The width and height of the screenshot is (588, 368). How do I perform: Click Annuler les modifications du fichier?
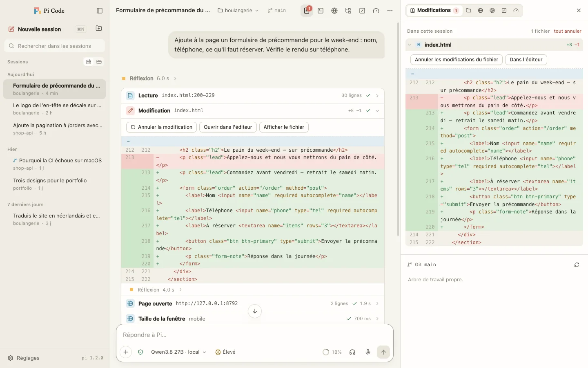tap(457, 60)
